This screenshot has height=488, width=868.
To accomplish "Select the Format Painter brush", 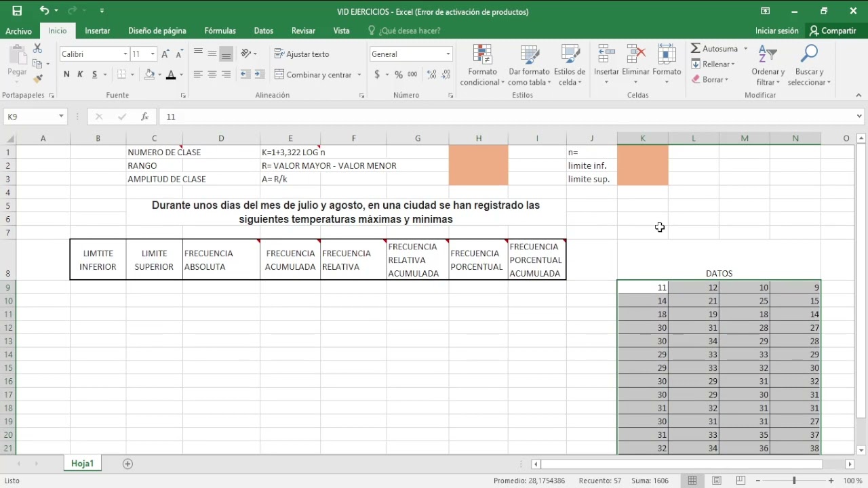I will click(37, 79).
